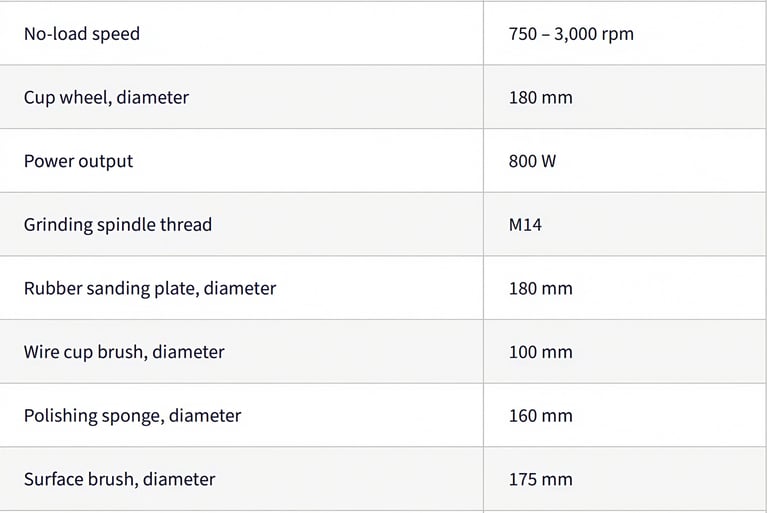The image size is (768, 513).
Task: Select the 160 mm value
Action: (x=540, y=416)
